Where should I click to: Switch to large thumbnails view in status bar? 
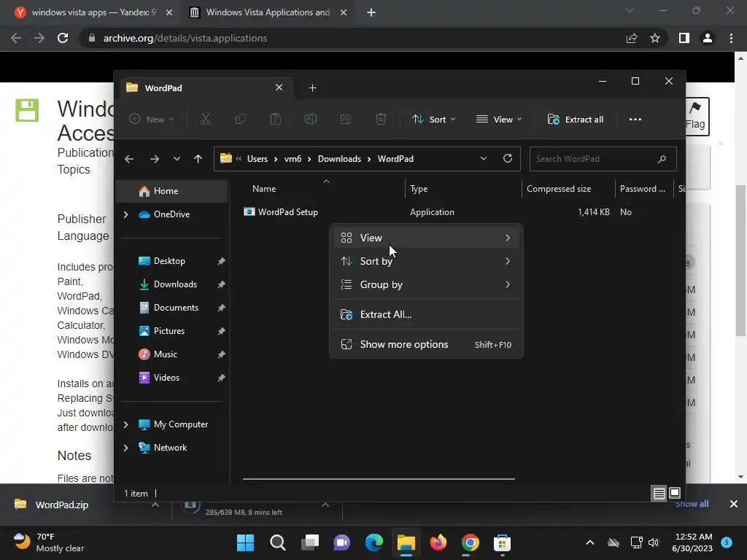(x=675, y=494)
